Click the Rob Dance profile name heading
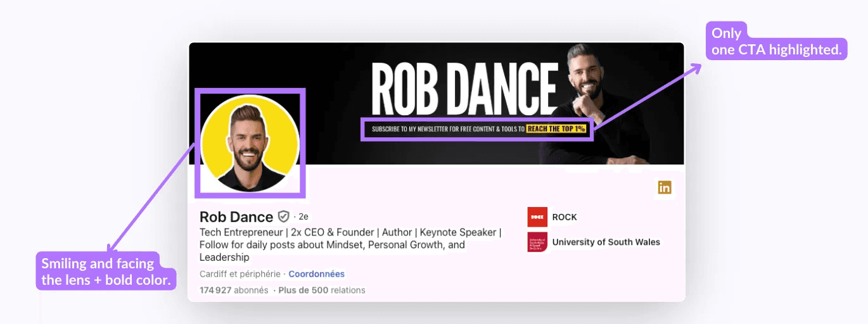Screen dimensions: 868x324 pos(236,216)
